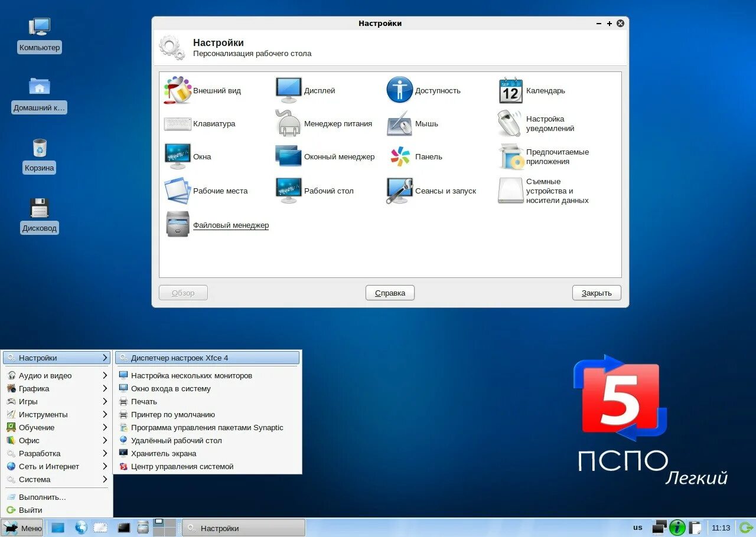756x537 pixels.
Task: Launch the web browser from the taskbar
Action: coord(82,528)
